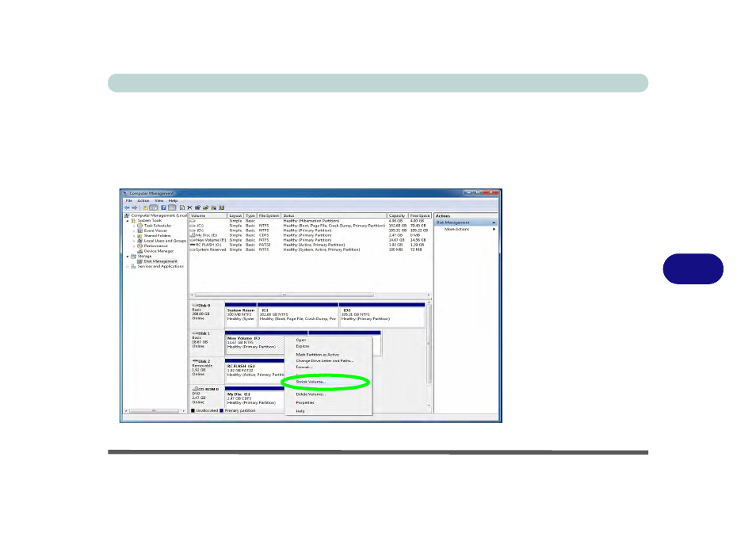Click the Primary partition blue legend swatch
The image size is (756, 533).
click(222, 410)
